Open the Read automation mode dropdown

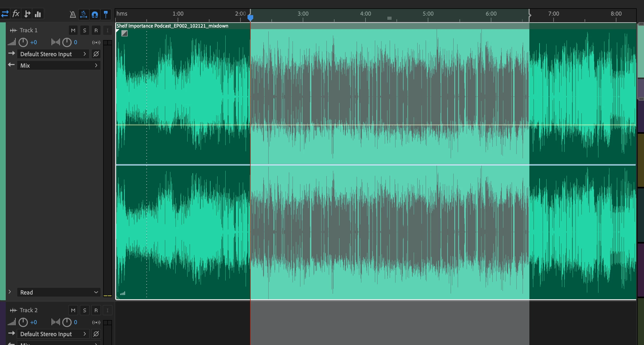point(59,292)
